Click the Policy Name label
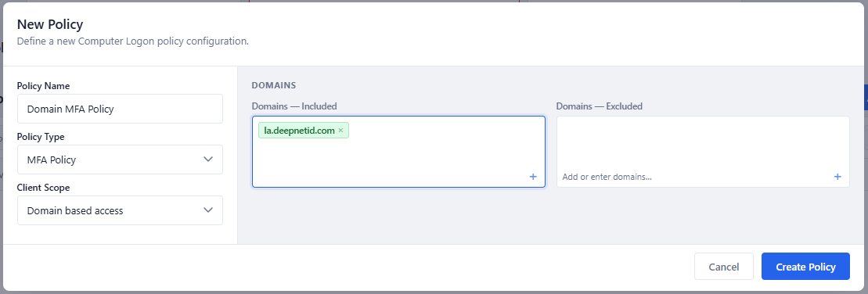The width and height of the screenshot is (868, 294). pos(43,86)
